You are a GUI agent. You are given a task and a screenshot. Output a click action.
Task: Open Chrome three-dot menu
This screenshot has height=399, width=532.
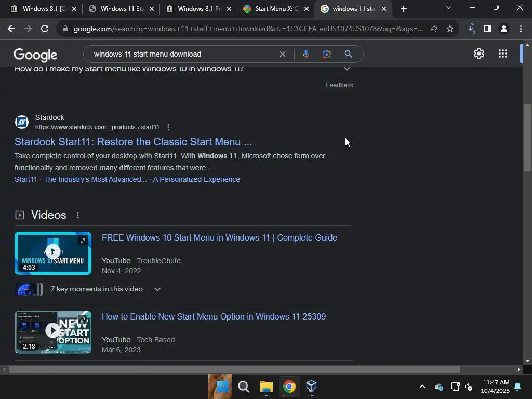point(521,29)
